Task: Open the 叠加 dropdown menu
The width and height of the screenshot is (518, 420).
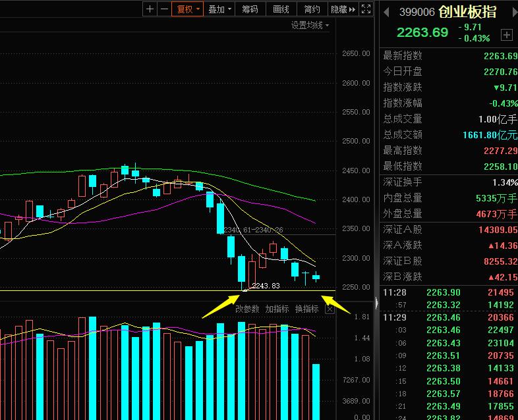Action: click(x=219, y=9)
